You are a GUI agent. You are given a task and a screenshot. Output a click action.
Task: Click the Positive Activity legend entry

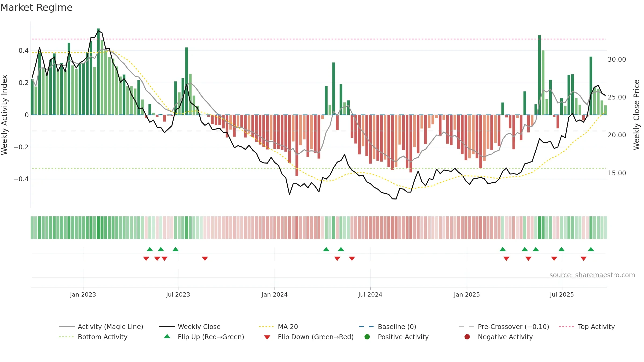397,337
